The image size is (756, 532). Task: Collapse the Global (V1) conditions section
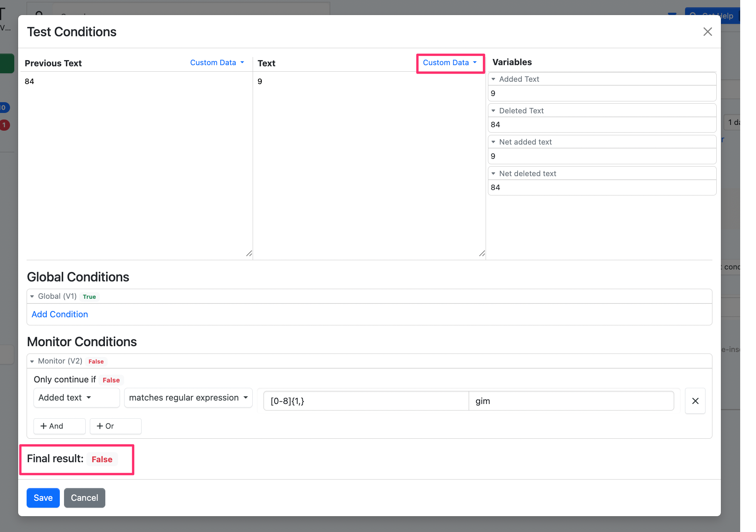tap(32, 296)
